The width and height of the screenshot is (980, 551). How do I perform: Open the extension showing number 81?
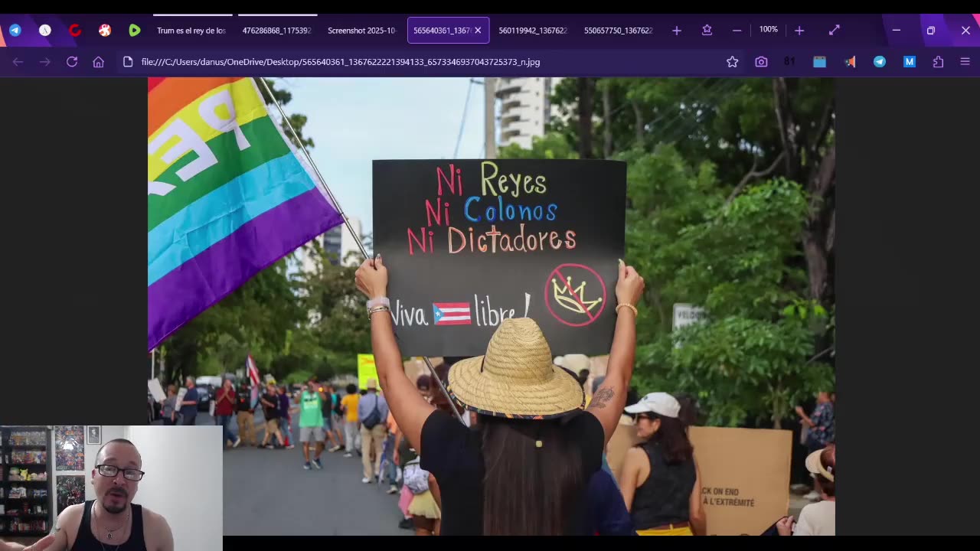(x=789, y=62)
